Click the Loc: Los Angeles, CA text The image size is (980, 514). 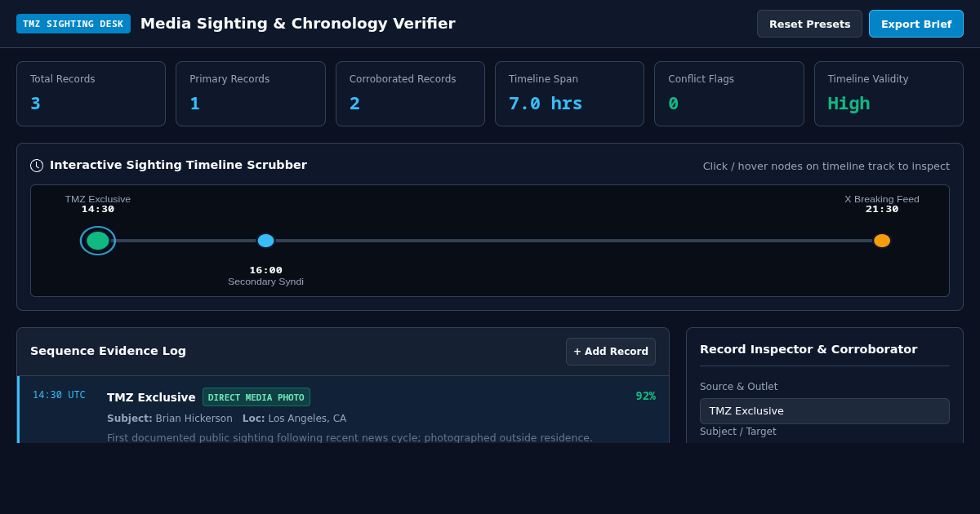pyautogui.click(x=294, y=419)
